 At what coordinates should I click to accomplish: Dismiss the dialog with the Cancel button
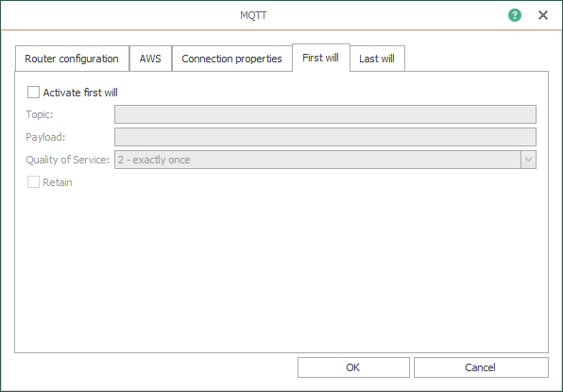[x=481, y=367]
